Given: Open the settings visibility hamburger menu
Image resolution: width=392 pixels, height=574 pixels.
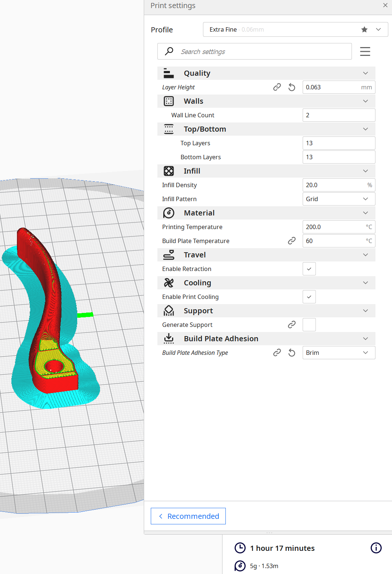Looking at the screenshot, I should [x=365, y=51].
